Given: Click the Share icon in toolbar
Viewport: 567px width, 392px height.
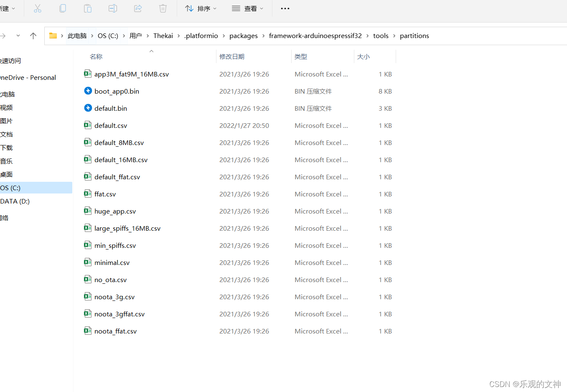Looking at the screenshot, I should pos(138,8).
